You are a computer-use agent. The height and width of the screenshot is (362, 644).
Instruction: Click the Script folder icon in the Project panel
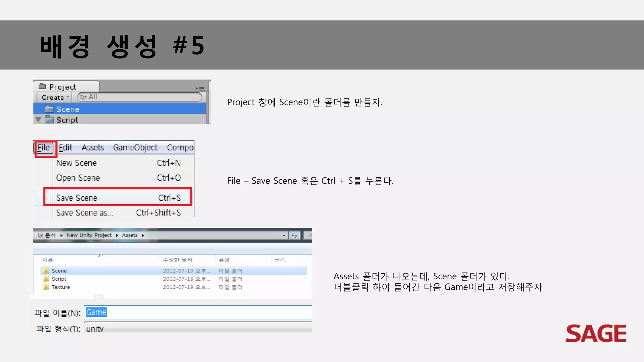(49, 119)
